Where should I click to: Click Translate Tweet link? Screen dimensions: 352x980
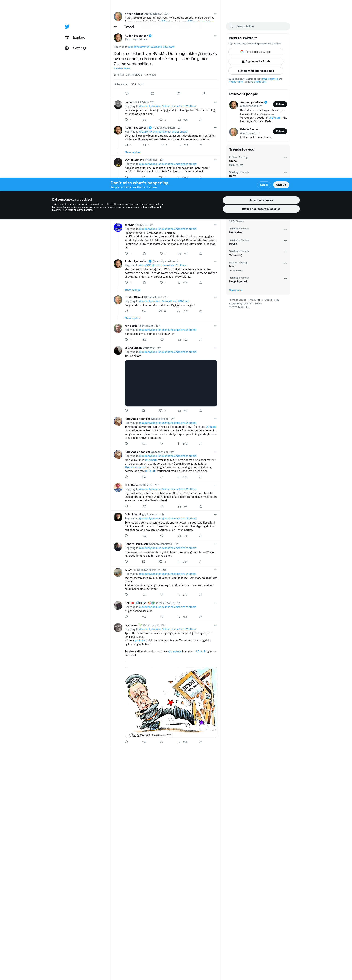pos(122,68)
